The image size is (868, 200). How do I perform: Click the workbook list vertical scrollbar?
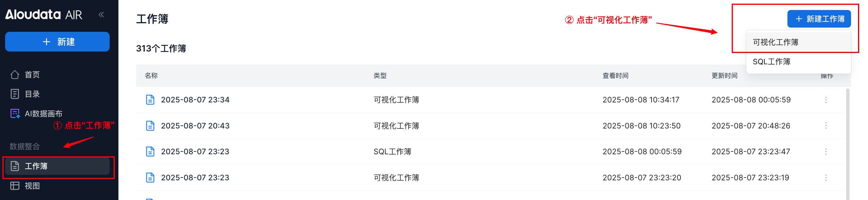click(848, 142)
